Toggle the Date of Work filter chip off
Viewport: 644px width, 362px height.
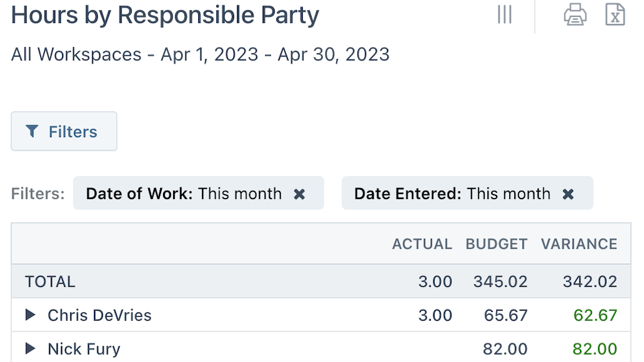300,194
